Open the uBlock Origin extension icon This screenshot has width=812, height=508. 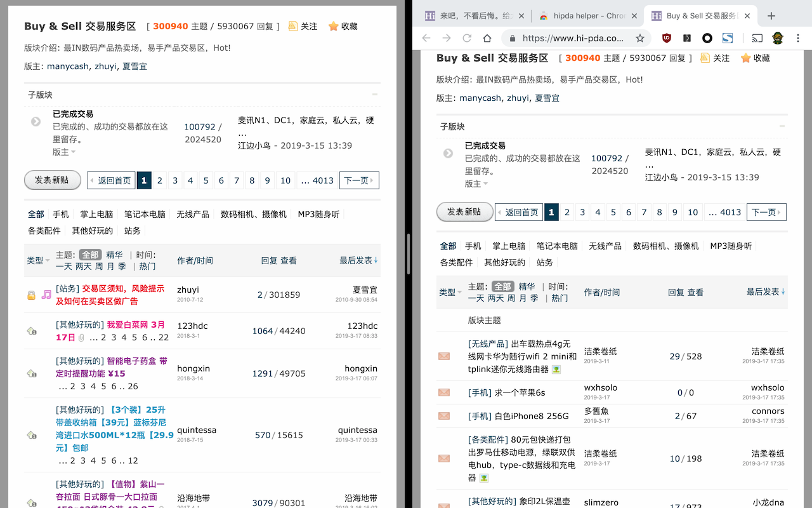coord(667,38)
